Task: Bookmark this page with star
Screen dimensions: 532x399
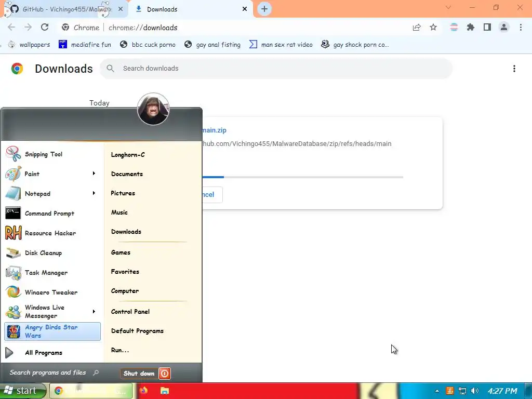Action: (x=433, y=28)
